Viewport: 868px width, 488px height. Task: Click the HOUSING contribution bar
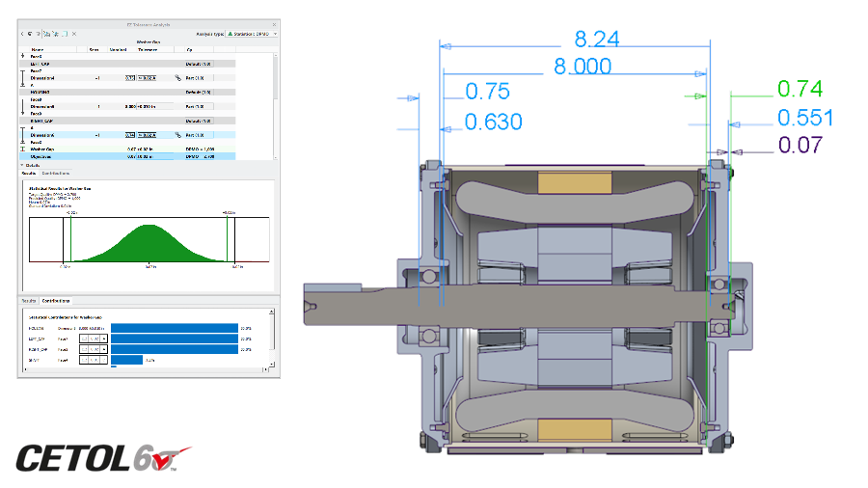(x=174, y=328)
